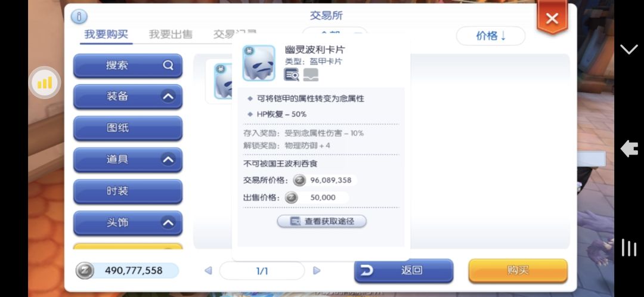This screenshot has height=297, width=644.
Task: Tap the zeny coin balance icon
Action: (x=85, y=271)
